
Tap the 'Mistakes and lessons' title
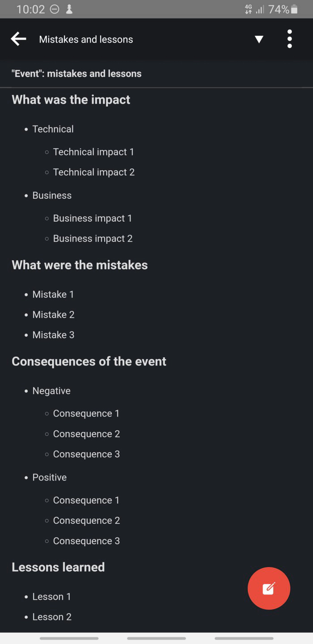[x=86, y=39]
